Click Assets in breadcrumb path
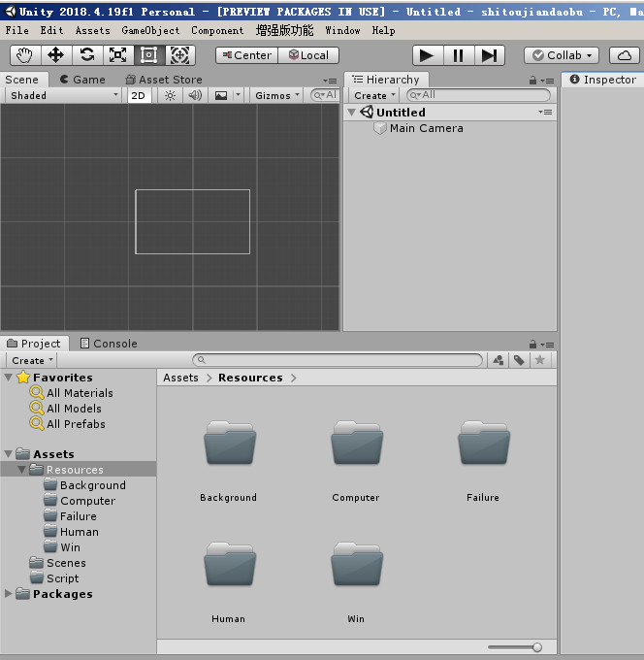Image resolution: width=644 pixels, height=660 pixels. [x=180, y=378]
